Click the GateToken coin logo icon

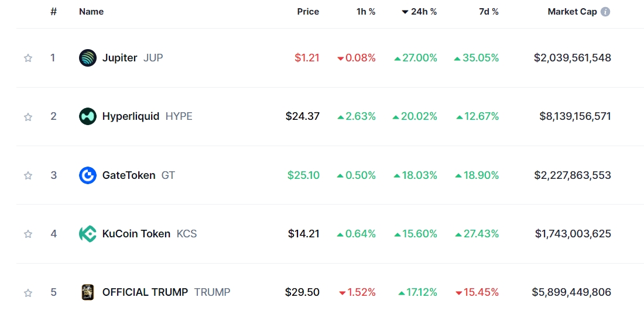pos(87,175)
